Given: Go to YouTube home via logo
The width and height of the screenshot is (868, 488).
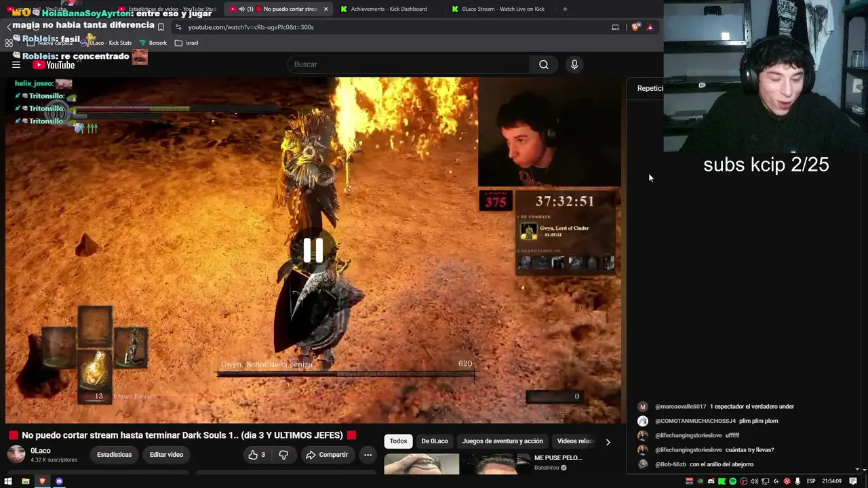Looking at the screenshot, I should (x=54, y=65).
